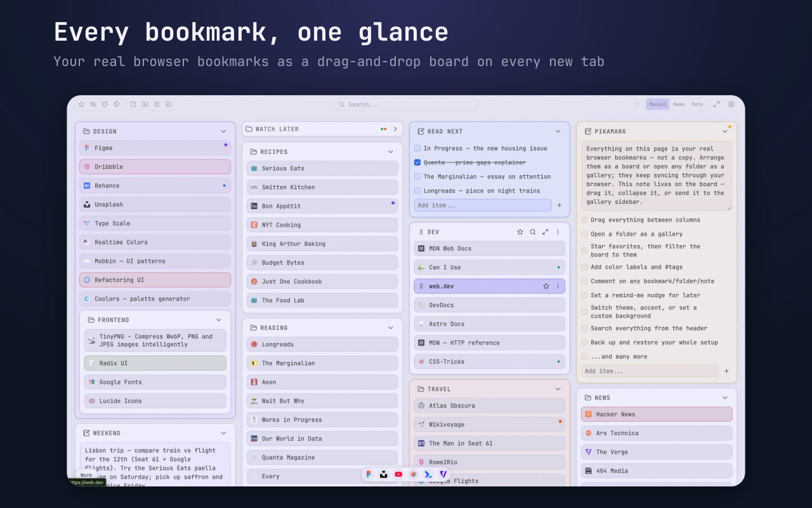Collapse the DESIGN folder chevron
Viewport: 812px width, 508px height.
223,131
